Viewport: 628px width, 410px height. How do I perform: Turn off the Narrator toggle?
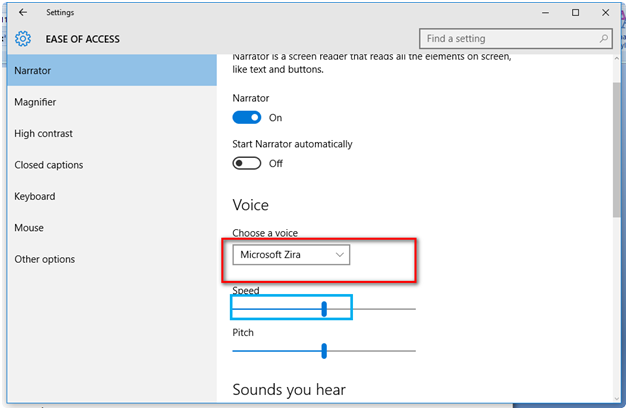246,117
